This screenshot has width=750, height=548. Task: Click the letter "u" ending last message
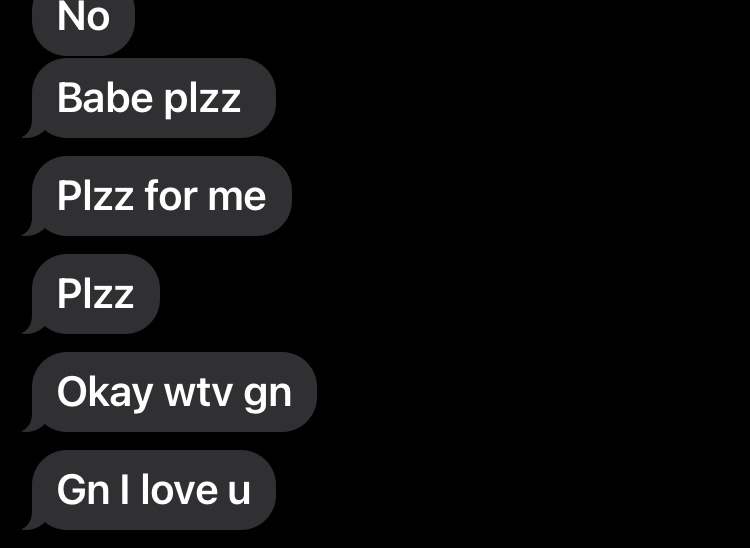(x=239, y=493)
